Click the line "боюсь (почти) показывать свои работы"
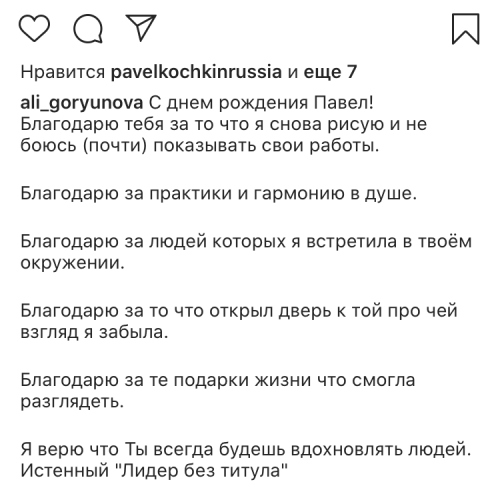This screenshot has width=500, height=500. 200,146
